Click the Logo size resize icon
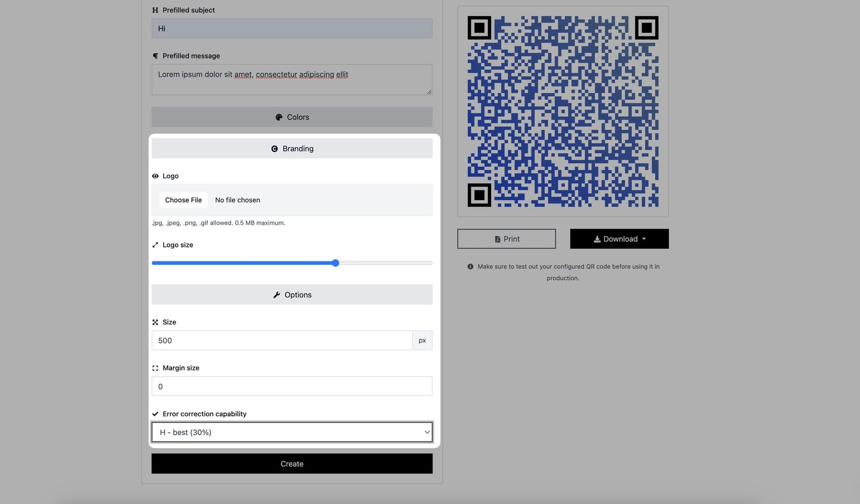This screenshot has width=860, height=504. pos(155,245)
